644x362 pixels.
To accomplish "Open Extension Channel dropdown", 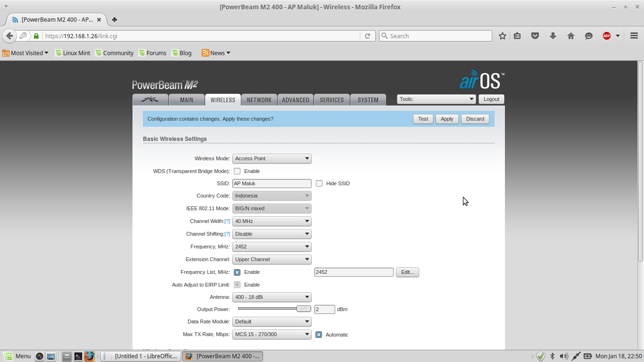I will (x=272, y=259).
